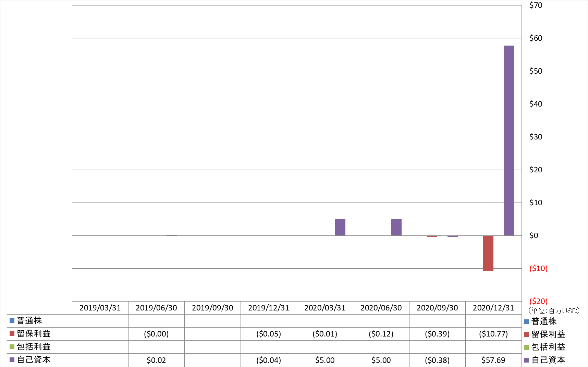Screen dimensions: 588x367
Task: Select the 2019/12/31 column header
Action: (x=269, y=308)
